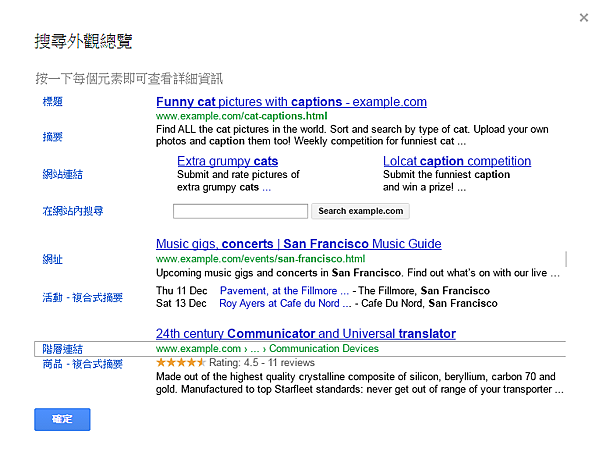Image resolution: width=600 pixels, height=459 pixels.
Task: Click the 標題 label on the left
Action: pyautogui.click(x=52, y=102)
